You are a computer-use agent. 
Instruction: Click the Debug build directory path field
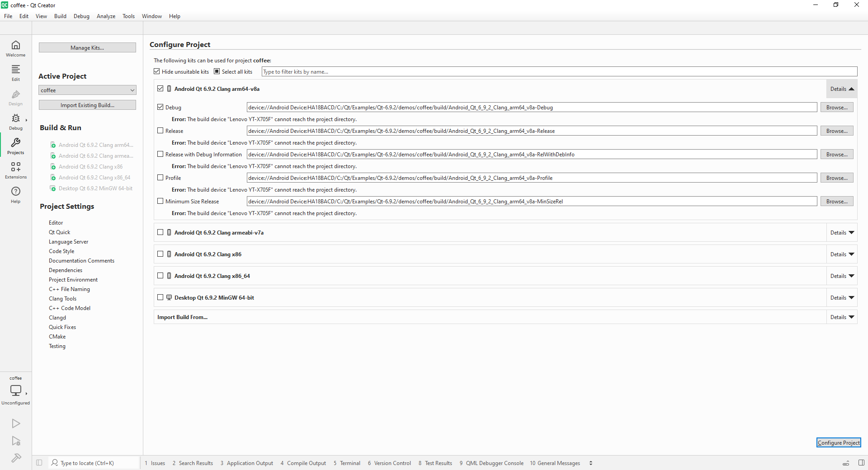point(532,108)
